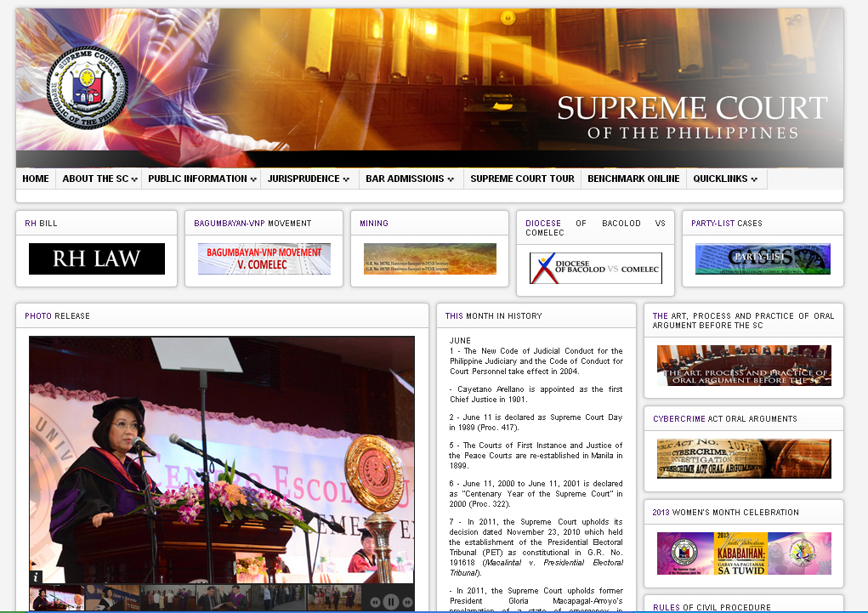
Task: Click the 'JUNE' month label
Action: pyautogui.click(x=460, y=341)
